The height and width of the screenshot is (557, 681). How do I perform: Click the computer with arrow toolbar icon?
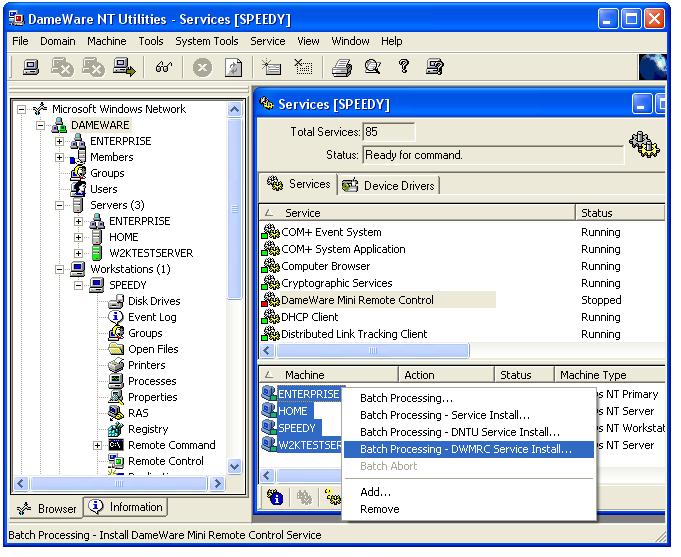(124, 67)
